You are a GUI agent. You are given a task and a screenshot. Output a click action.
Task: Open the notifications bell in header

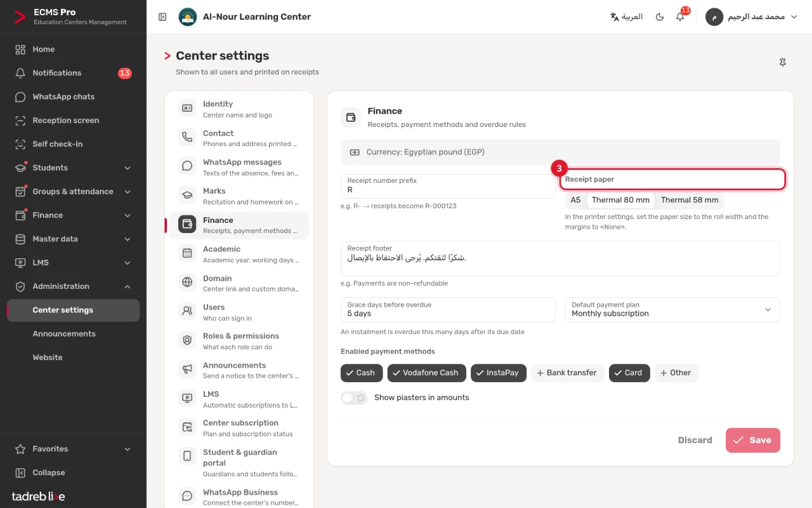pyautogui.click(x=681, y=17)
